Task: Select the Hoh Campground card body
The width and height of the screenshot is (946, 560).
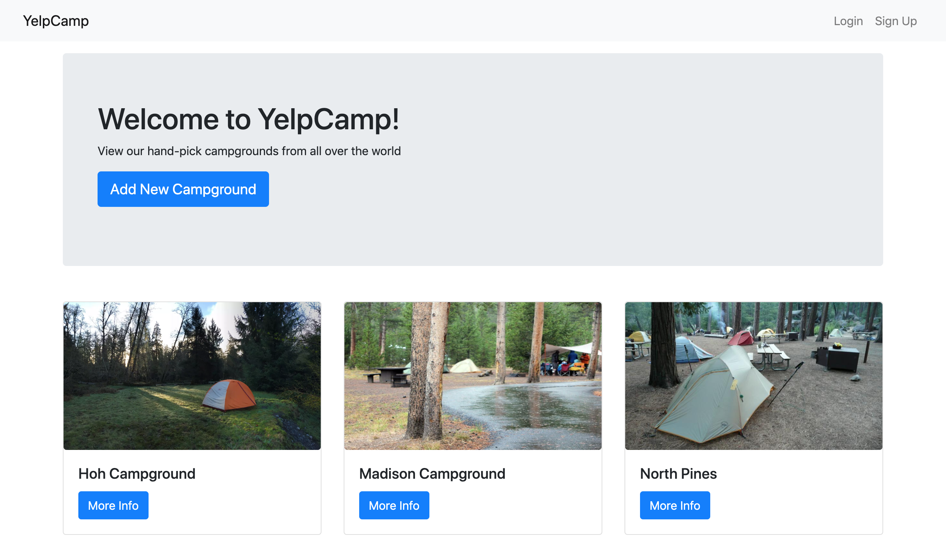Action: point(192,491)
